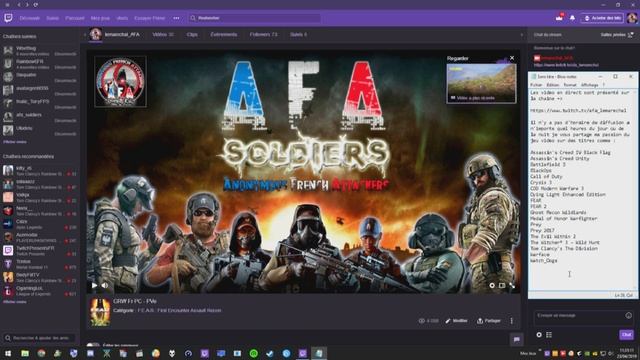Click Afficher moins under followed channels
640x360 pixels.
pyautogui.click(x=15, y=142)
